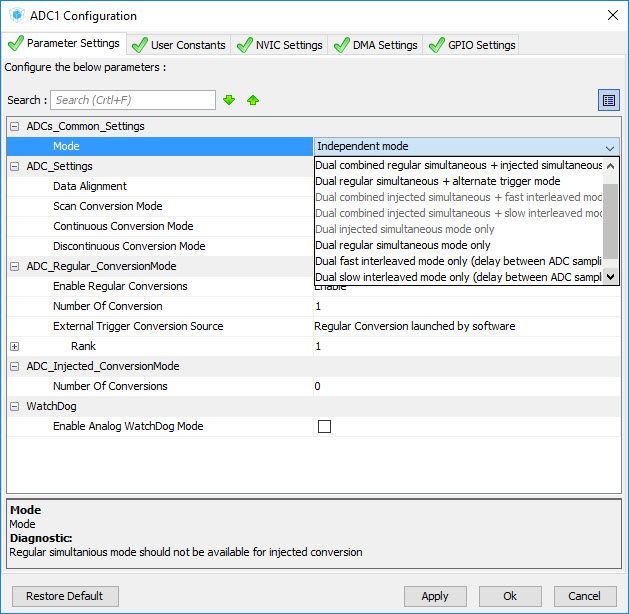Viewport: 629px width, 614px height.
Task: Click the Rank value 1
Action: coord(318,347)
